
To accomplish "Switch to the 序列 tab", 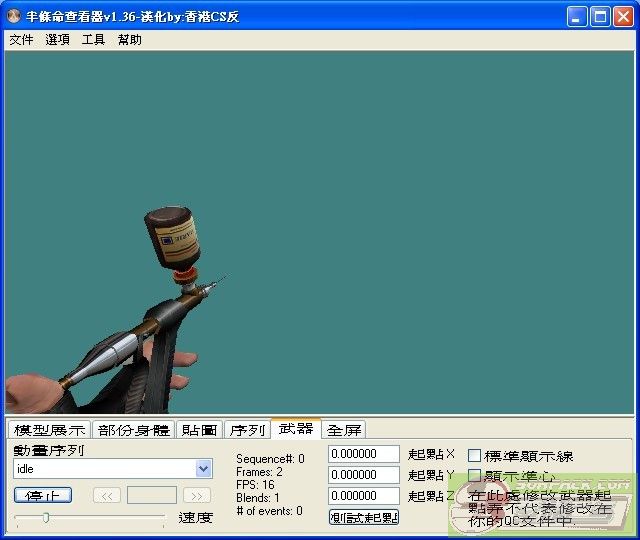I will click(x=247, y=430).
